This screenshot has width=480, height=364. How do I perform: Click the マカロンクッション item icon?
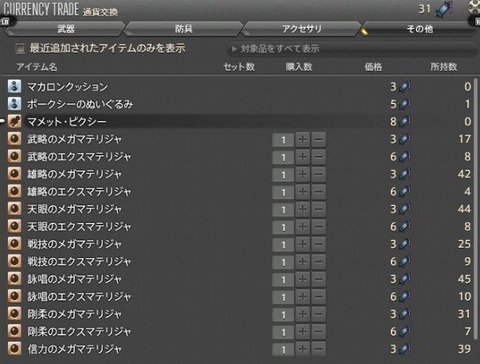[14, 86]
